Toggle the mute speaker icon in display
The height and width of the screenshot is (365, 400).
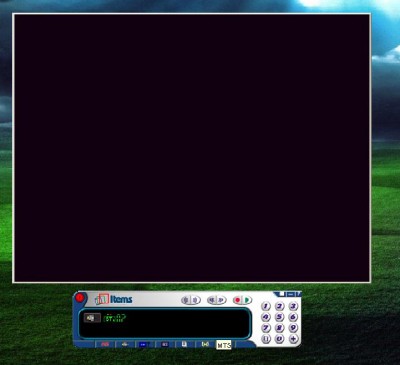(92, 318)
